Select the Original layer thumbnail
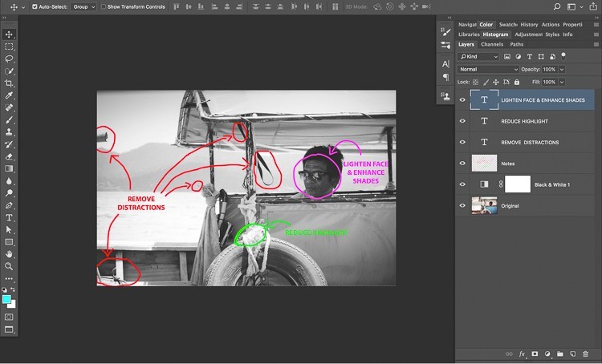Viewport: 602px width, 364px height. (x=484, y=205)
